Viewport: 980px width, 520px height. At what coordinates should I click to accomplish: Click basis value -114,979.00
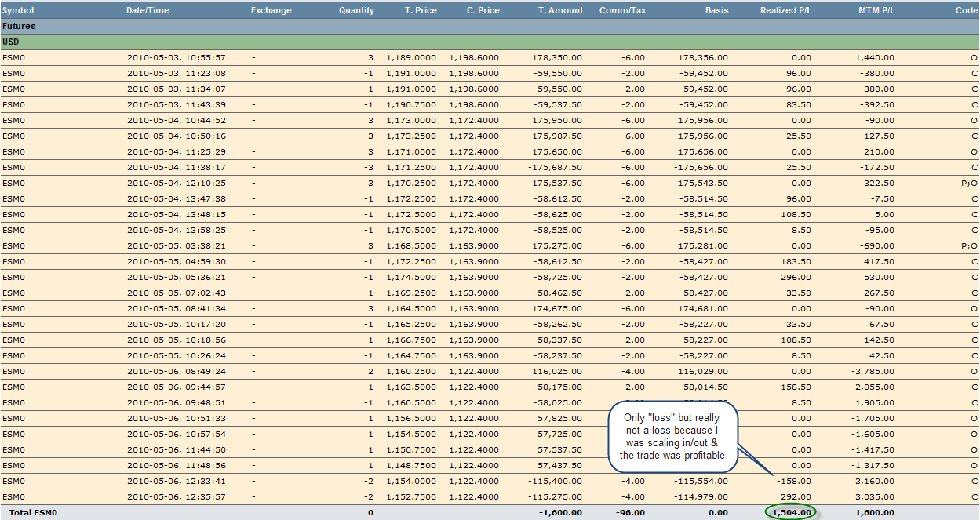tap(701, 496)
